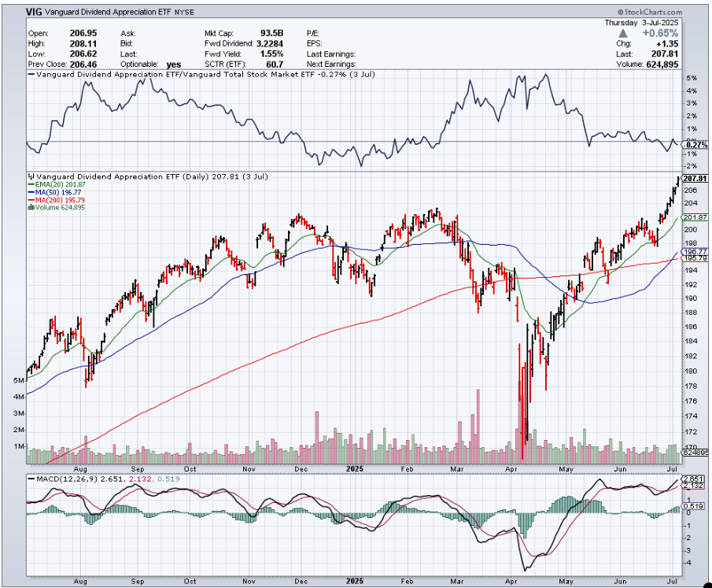The height and width of the screenshot is (588, 712).
Task: Click the NYSE exchange label
Action: 184,13
